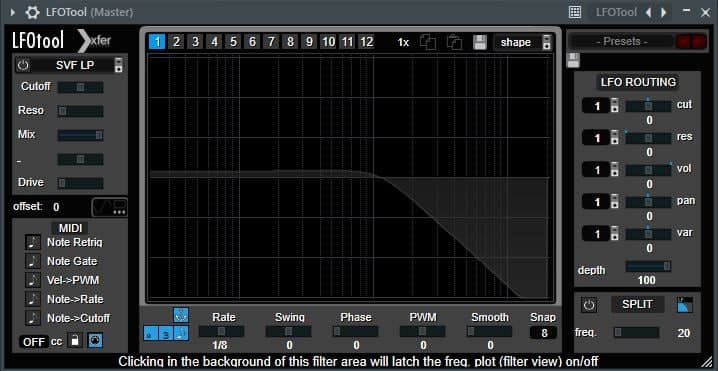Select LFO graph tab 2

click(x=176, y=42)
